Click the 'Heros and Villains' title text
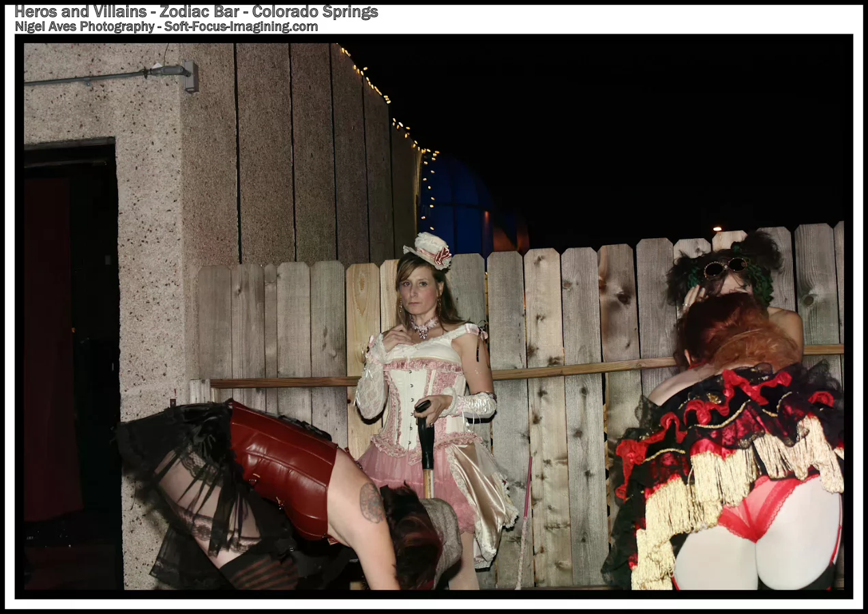The width and height of the screenshot is (868, 614). [x=83, y=12]
